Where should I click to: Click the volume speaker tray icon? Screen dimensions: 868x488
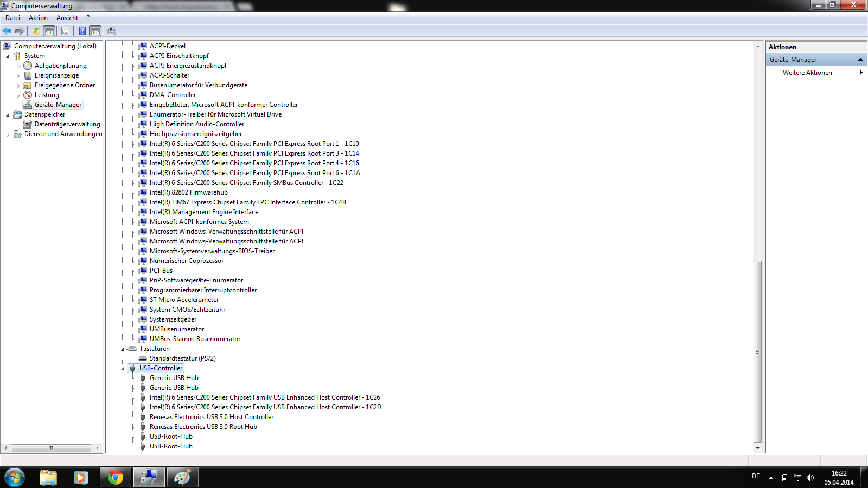click(810, 478)
